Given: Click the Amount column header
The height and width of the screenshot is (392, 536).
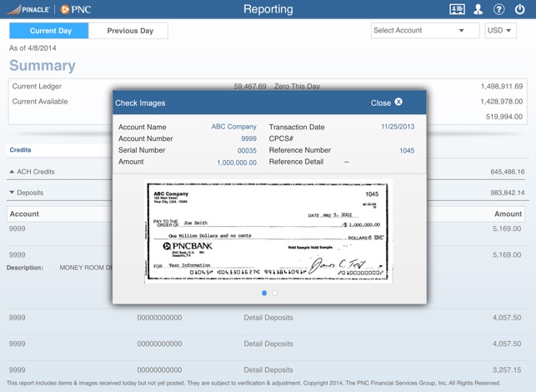Looking at the screenshot, I should (508, 214).
